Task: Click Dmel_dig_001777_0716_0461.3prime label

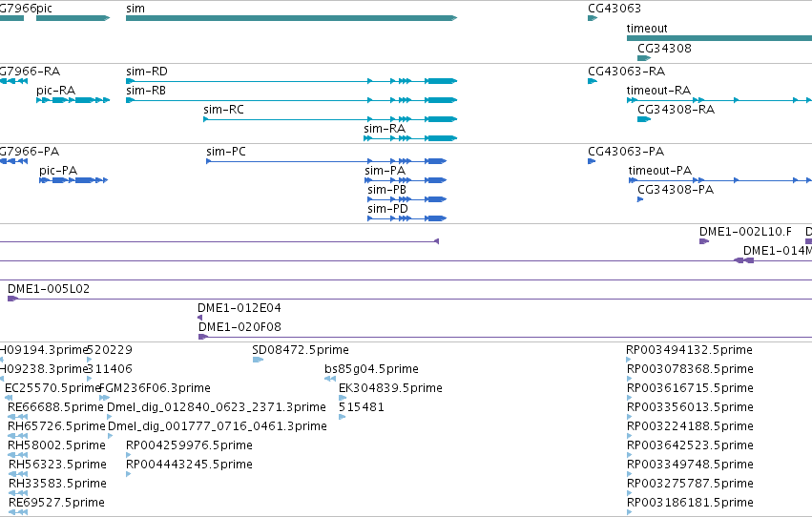Action: (x=218, y=426)
